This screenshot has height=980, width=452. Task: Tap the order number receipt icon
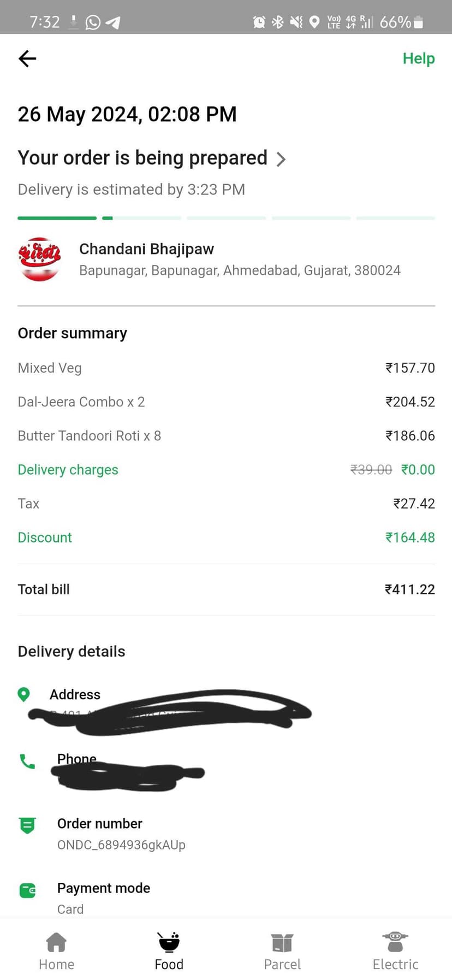point(27,825)
